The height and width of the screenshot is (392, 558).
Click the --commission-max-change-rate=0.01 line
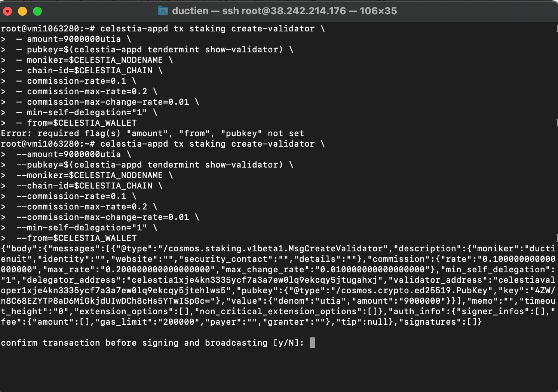click(105, 217)
